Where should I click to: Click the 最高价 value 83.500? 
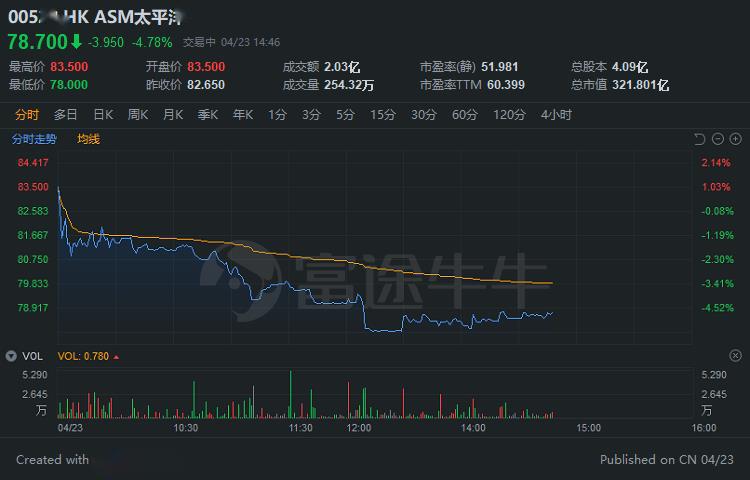(x=69, y=66)
